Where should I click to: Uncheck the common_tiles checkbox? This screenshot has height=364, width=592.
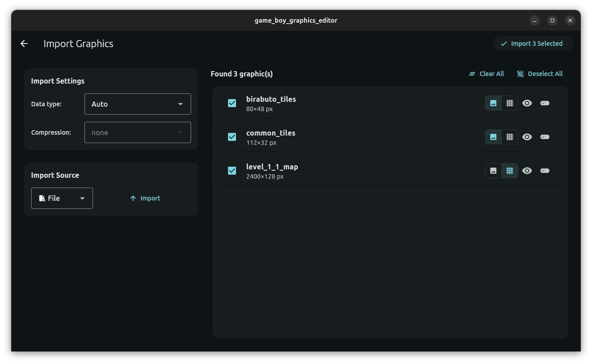pyautogui.click(x=232, y=137)
